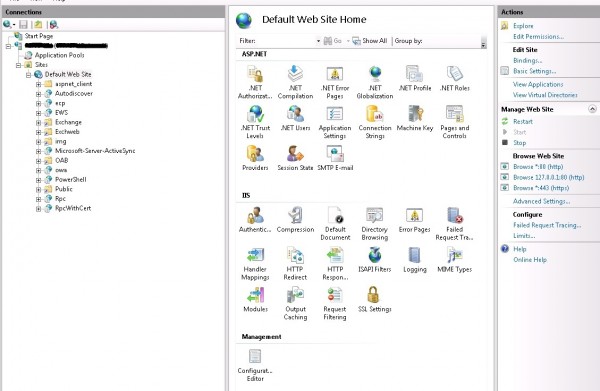Collapse the Default Web Site node
The height and width of the screenshot is (391, 600).
(x=28, y=75)
